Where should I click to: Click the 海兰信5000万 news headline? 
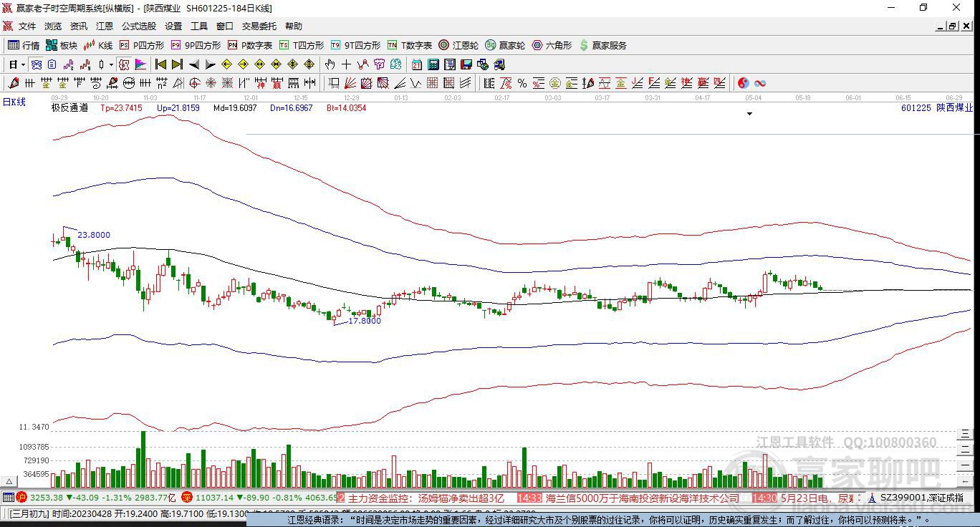pos(643,498)
